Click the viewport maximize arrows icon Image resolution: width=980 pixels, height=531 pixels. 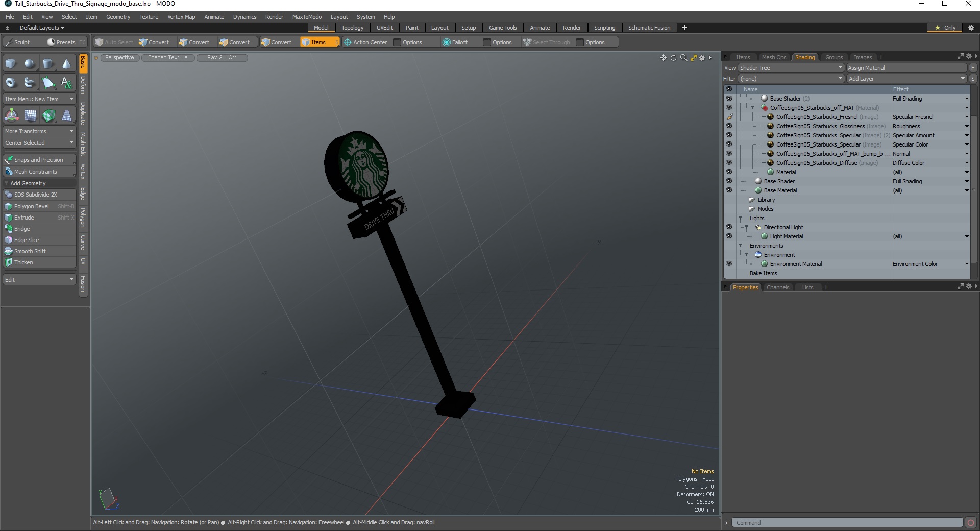(693, 58)
